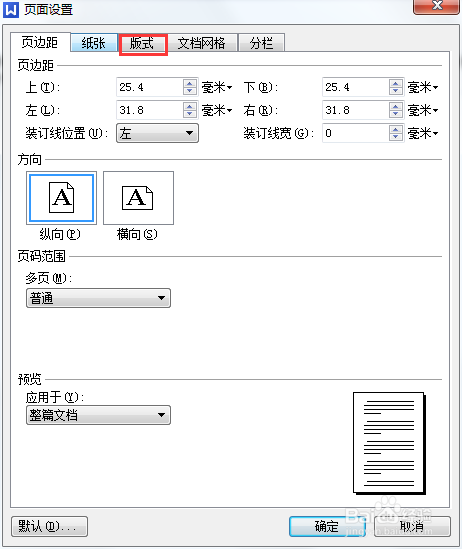Click the 下(B) margin input field
Viewport: 462px width, 549px height.
[356, 87]
